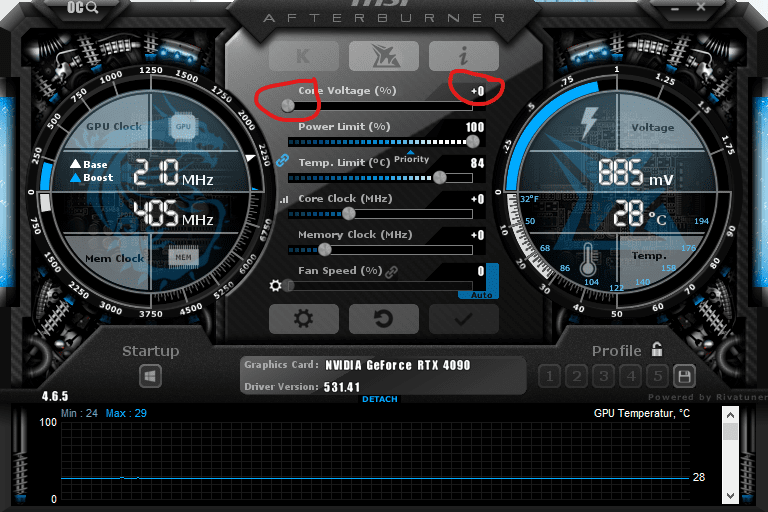Minimize the Afterburner window
Screen dimensions: 768x512
click(x=675, y=8)
